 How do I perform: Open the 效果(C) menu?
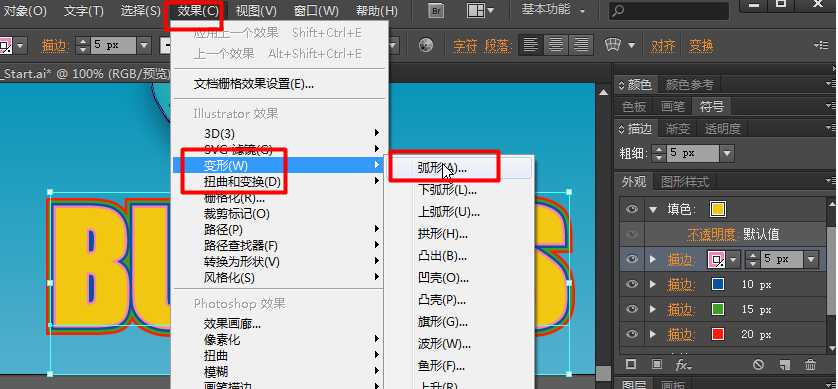[x=198, y=11]
